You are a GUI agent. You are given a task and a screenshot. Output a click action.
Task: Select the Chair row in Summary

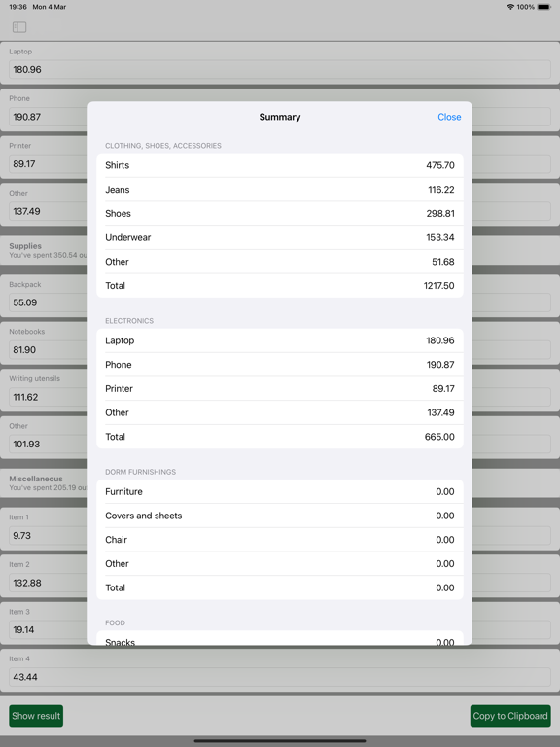[280, 540]
